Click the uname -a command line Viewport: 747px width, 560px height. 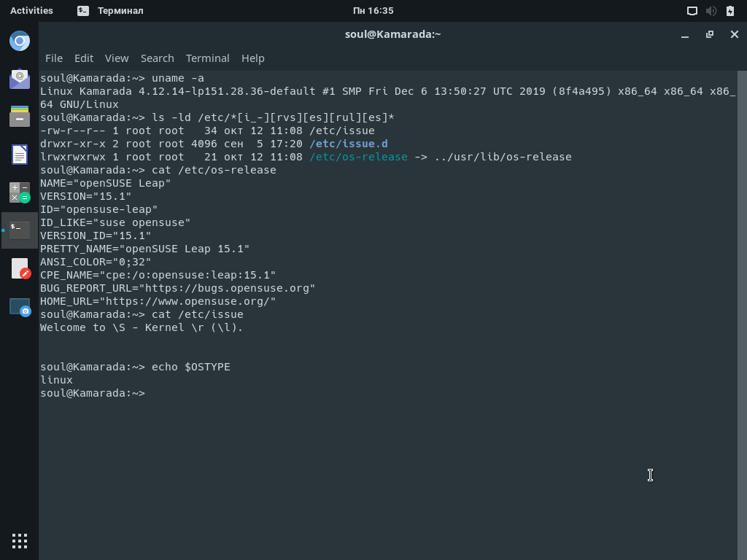122,78
